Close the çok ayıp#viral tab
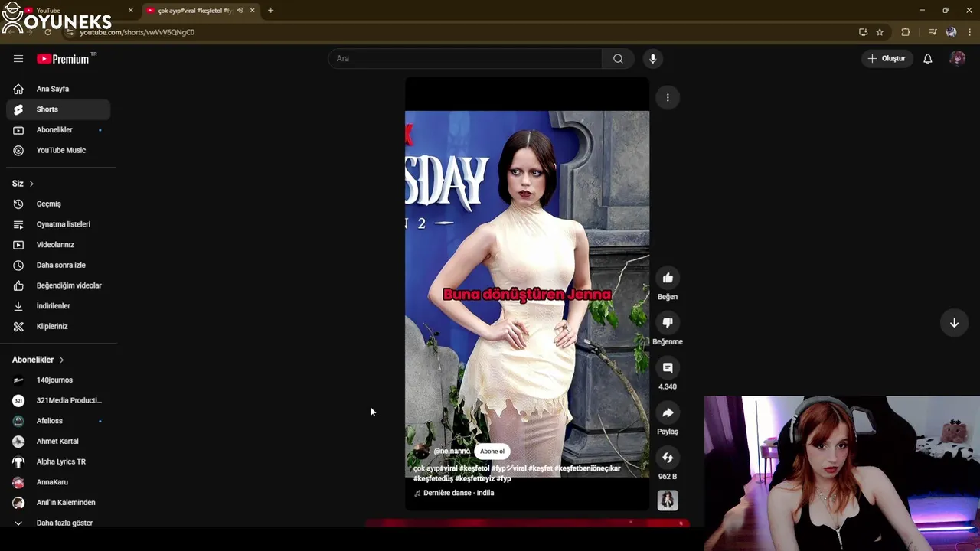The image size is (980, 551). [252, 11]
